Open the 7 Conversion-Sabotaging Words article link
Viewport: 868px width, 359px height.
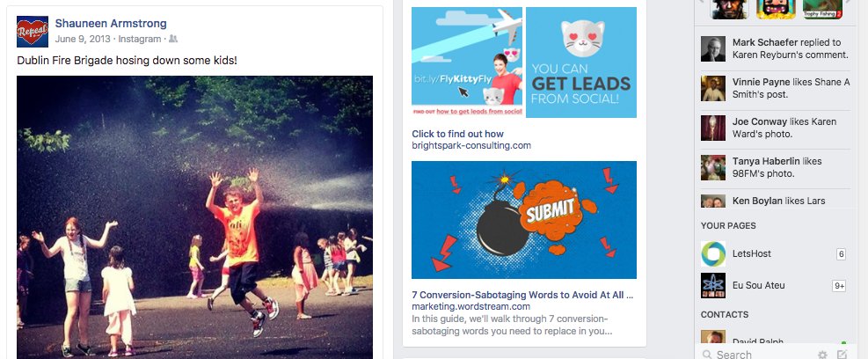(x=522, y=294)
